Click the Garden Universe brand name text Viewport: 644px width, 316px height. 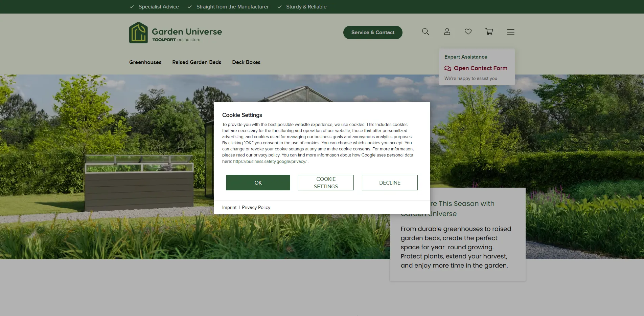click(x=187, y=32)
